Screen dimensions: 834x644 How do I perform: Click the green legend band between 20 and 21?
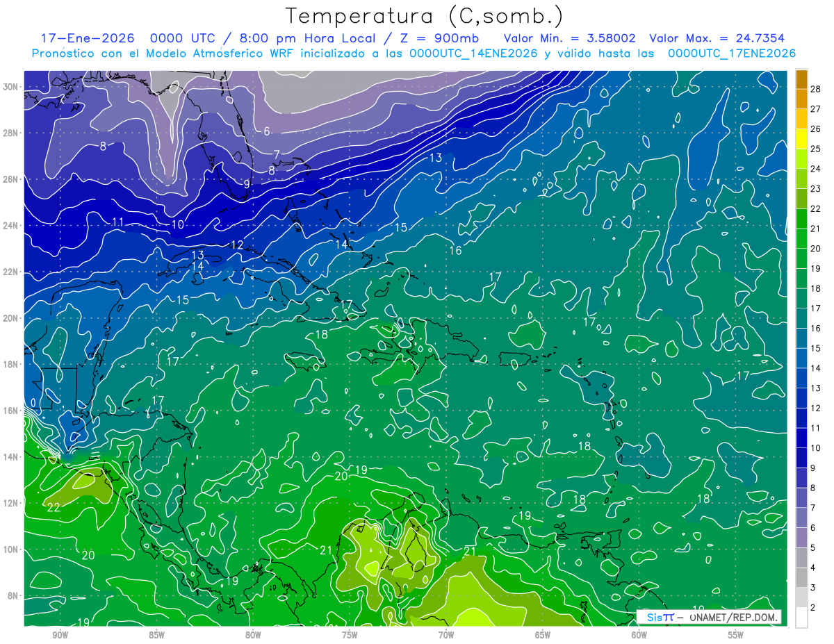point(801,238)
